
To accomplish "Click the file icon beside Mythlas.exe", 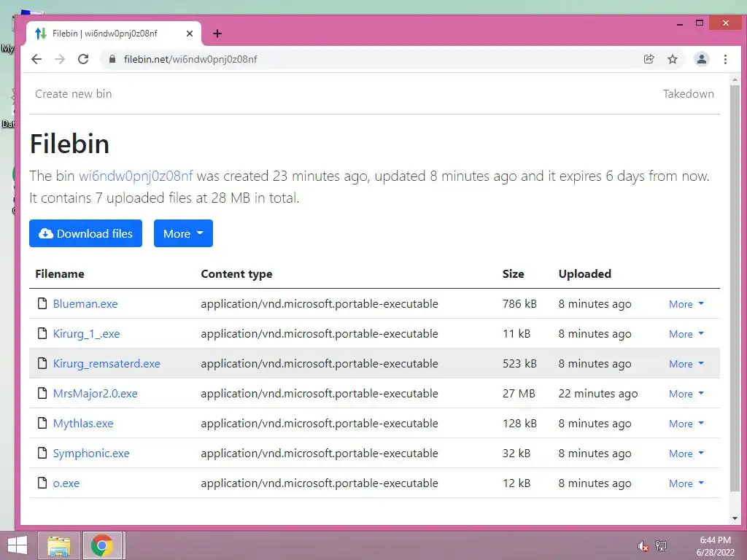I will click(x=42, y=423).
